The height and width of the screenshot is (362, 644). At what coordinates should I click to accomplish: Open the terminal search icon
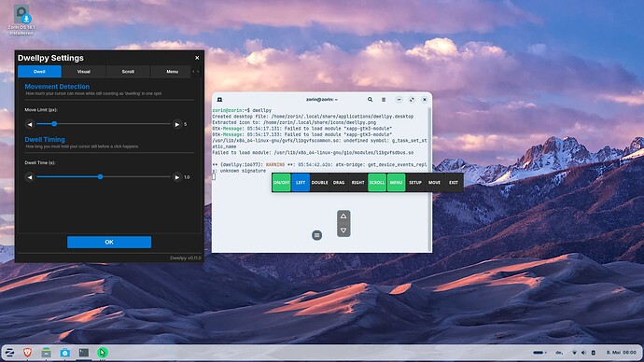point(370,99)
